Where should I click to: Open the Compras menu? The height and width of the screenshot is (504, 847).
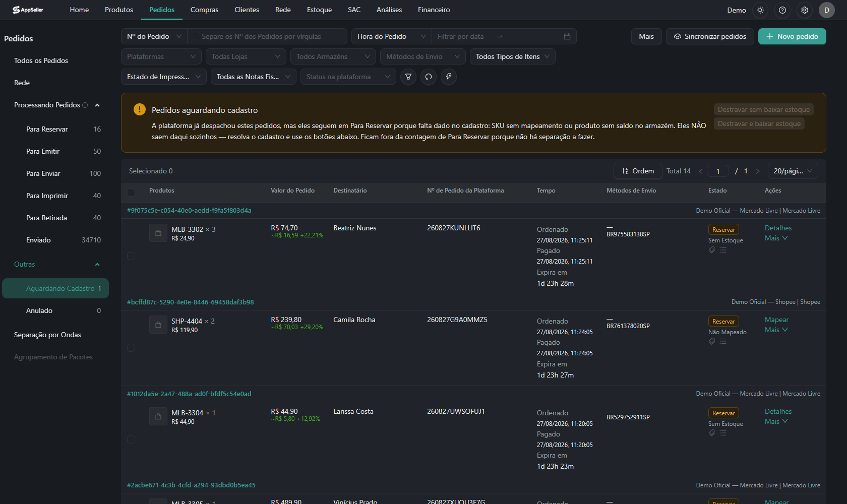(x=204, y=10)
